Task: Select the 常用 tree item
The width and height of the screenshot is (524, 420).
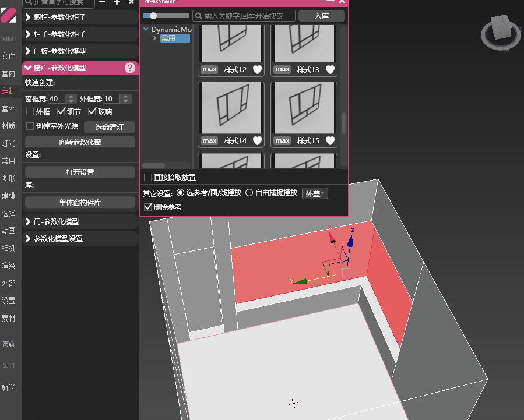Action: pos(175,38)
